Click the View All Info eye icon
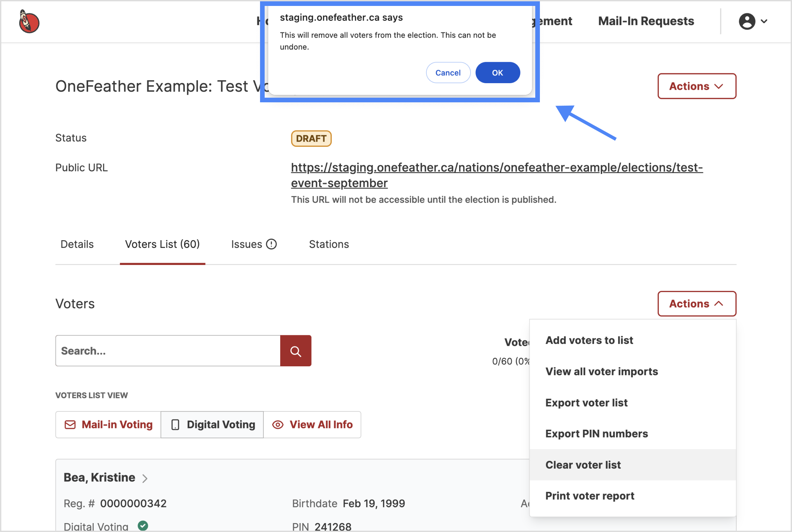 coord(278,425)
